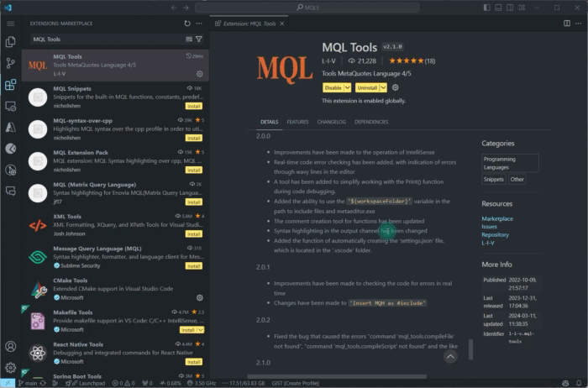
Task: Select the Extension: MQL Tools editor tab
Action: [249, 24]
